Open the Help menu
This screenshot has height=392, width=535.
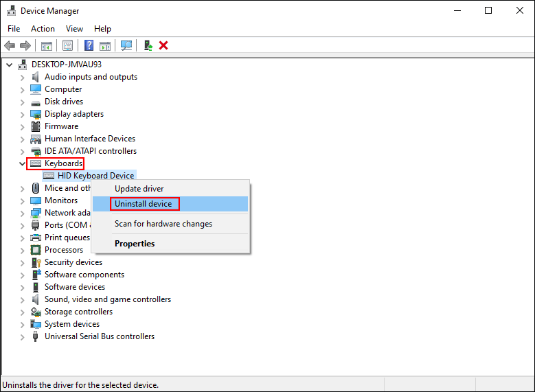102,29
